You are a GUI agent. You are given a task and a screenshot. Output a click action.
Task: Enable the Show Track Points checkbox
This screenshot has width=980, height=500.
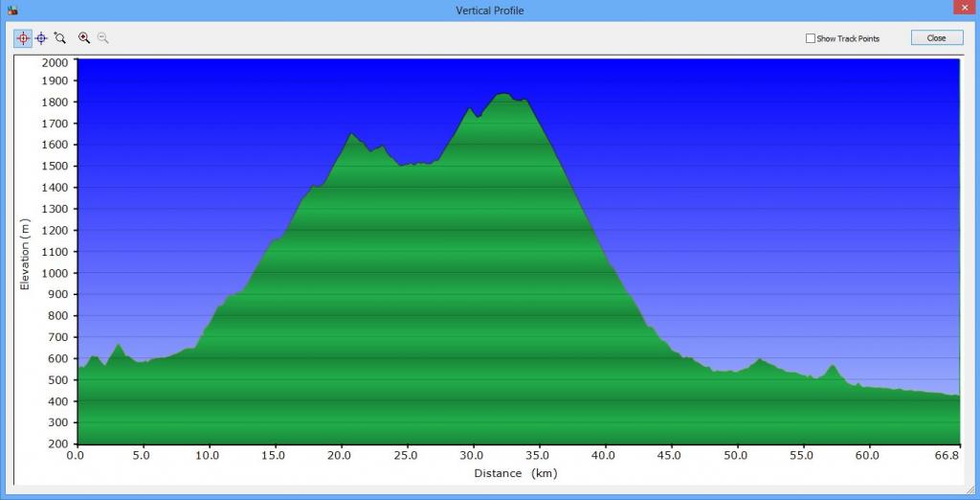coord(811,38)
